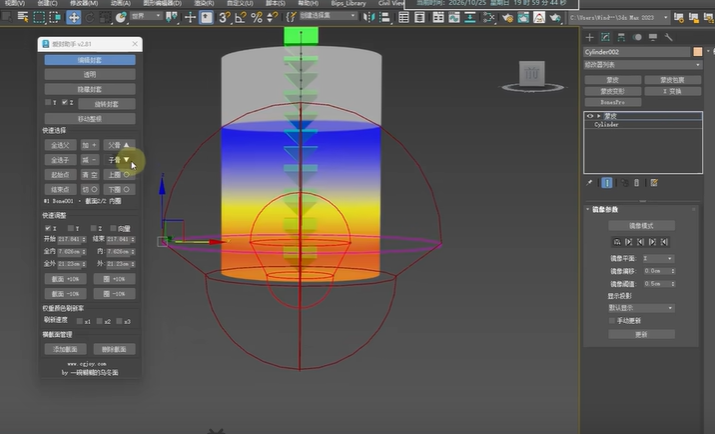Screen dimensions: 715x434
Task: Click Configure Modifier Sets icon
Action: [654, 183]
